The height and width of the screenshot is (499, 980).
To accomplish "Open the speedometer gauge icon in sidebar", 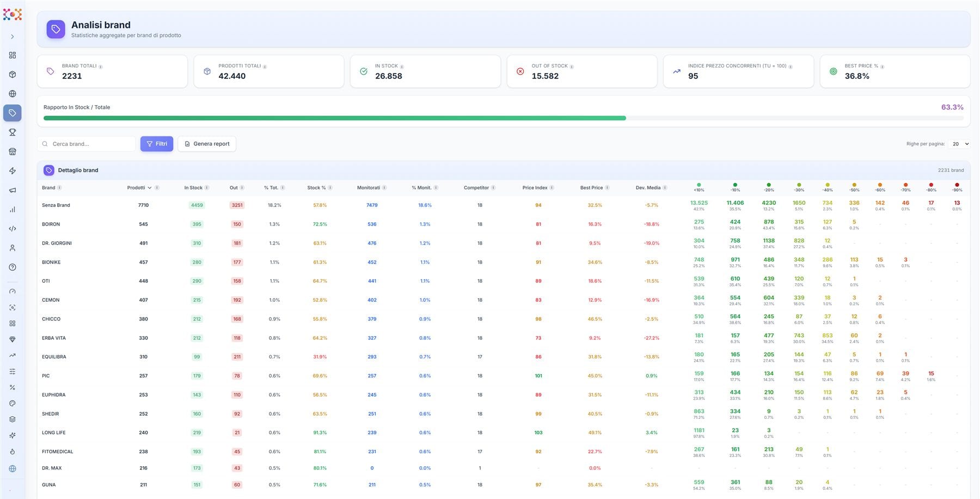I will (x=12, y=291).
